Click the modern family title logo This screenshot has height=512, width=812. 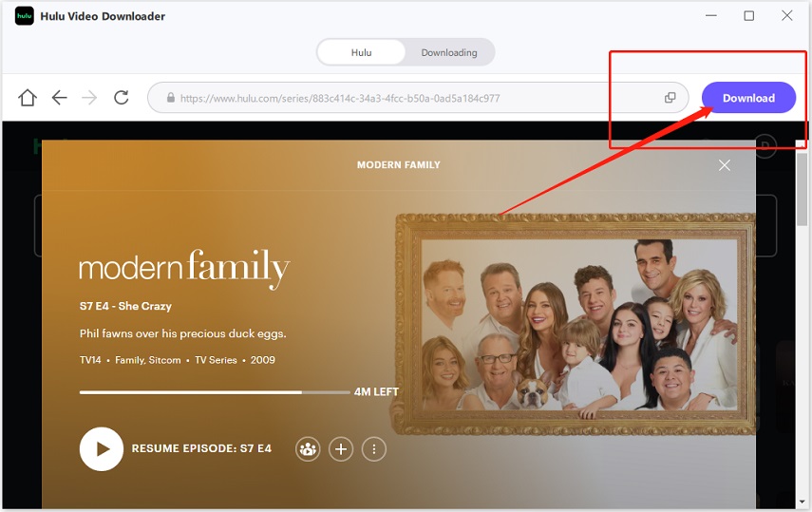point(184,269)
